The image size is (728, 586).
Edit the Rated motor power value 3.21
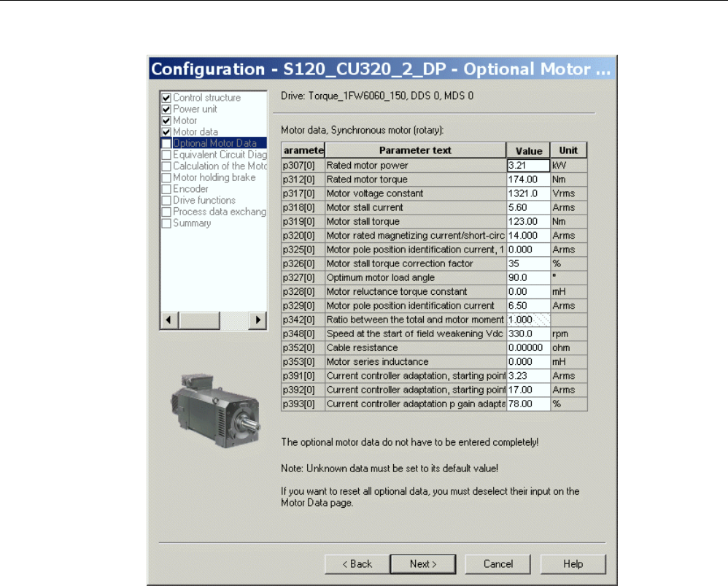(x=528, y=166)
